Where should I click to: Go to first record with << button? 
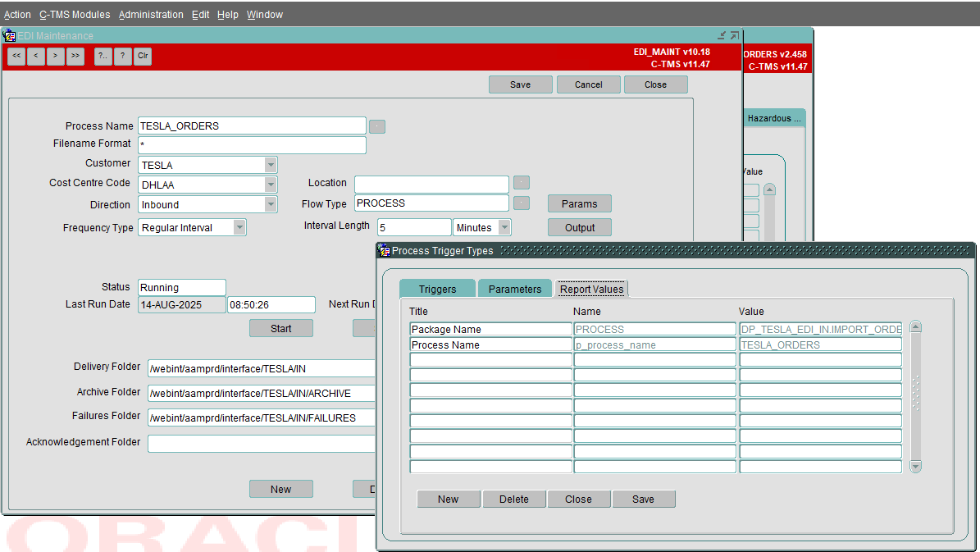pyautogui.click(x=16, y=56)
